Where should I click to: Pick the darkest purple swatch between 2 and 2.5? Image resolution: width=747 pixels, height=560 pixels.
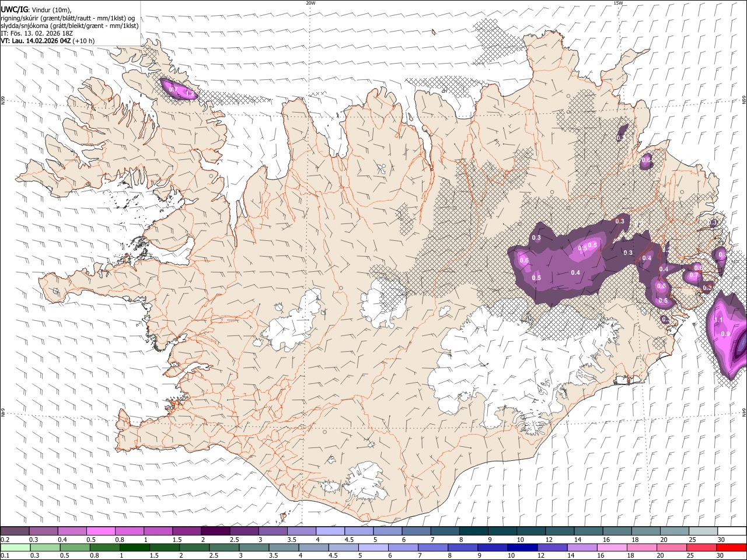[215, 531]
